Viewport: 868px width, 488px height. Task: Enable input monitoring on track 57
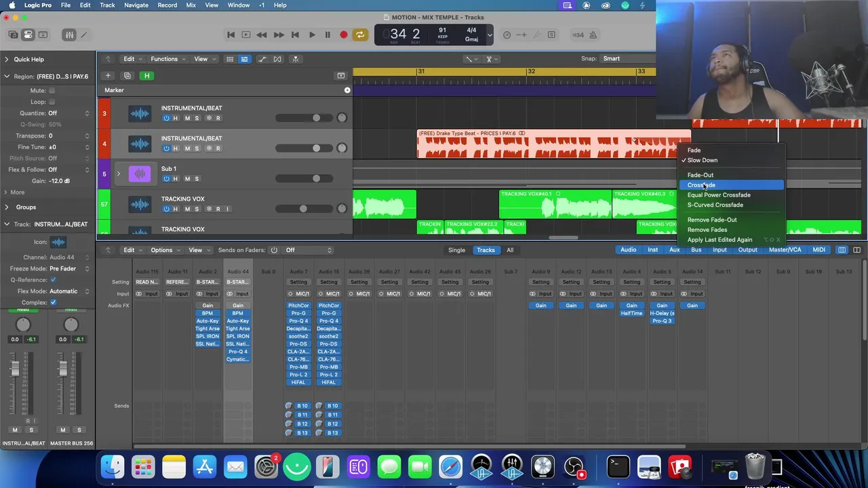(227, 209)
